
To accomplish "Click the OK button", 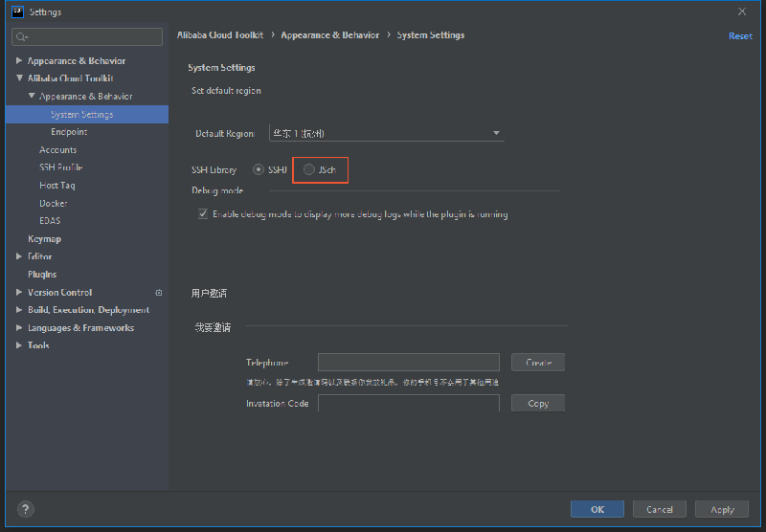I will tap(597, 509).
